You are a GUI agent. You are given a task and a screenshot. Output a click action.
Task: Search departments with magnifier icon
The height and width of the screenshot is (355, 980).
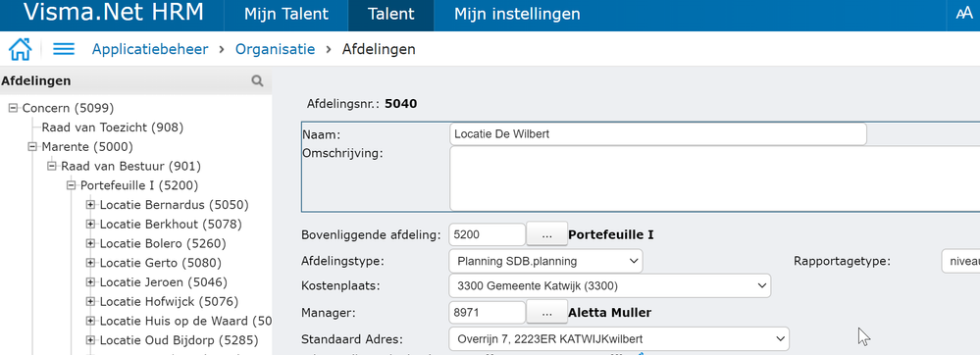point(257,80)
